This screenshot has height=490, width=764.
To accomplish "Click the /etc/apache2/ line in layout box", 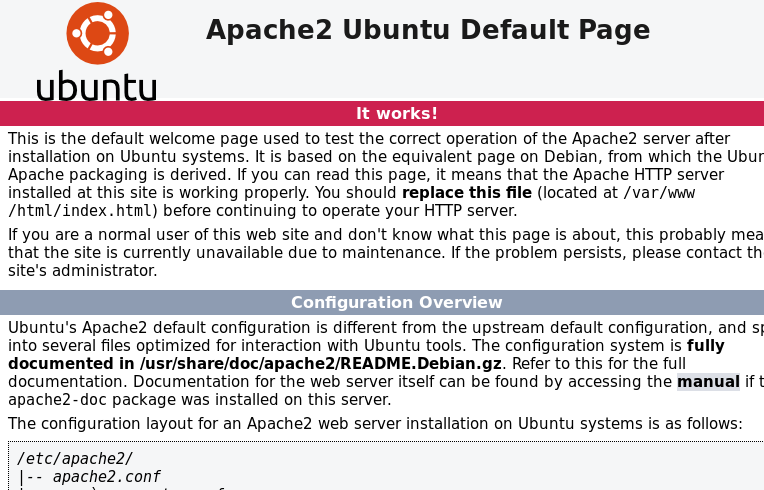I will [75, 459].
